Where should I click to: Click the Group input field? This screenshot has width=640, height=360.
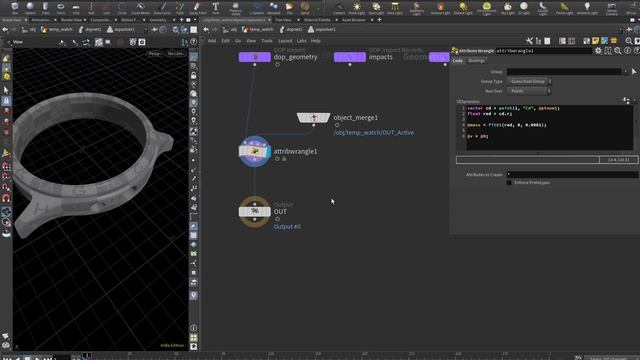coord(564,71)
